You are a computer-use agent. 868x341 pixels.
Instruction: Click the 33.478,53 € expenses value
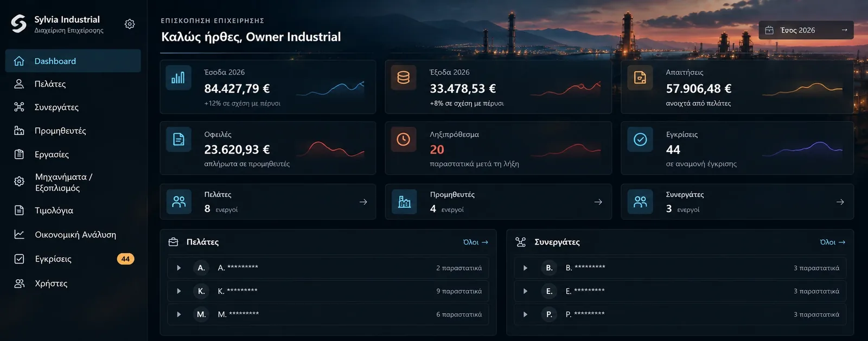tap(463, 88)
